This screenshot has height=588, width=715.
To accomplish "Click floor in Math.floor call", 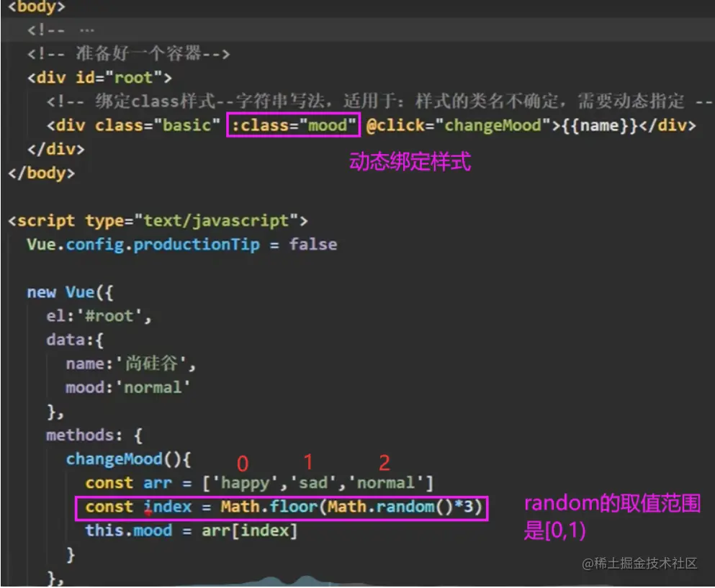I will click(x=294, y=507).
